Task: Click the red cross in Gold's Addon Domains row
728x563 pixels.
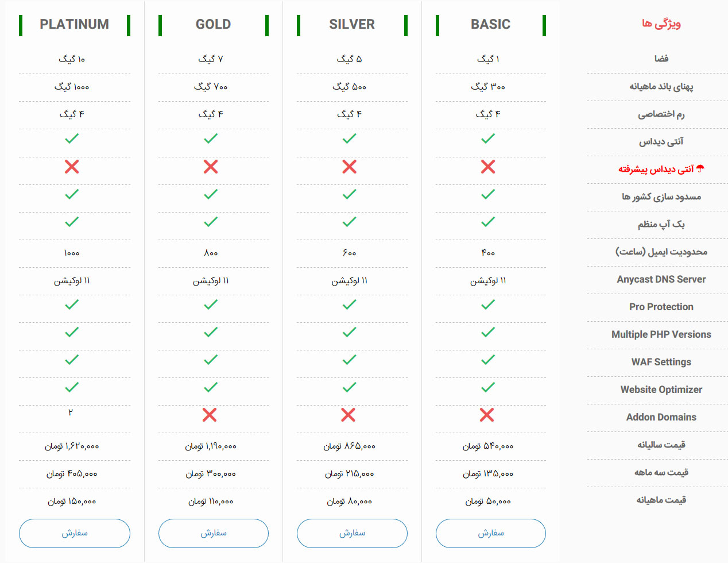Action: (210, 415)
